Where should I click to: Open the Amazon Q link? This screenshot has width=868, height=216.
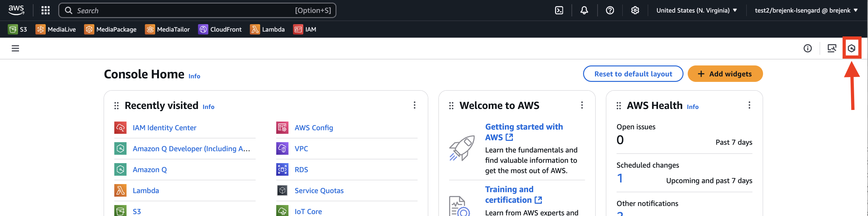tap(150, 170)
